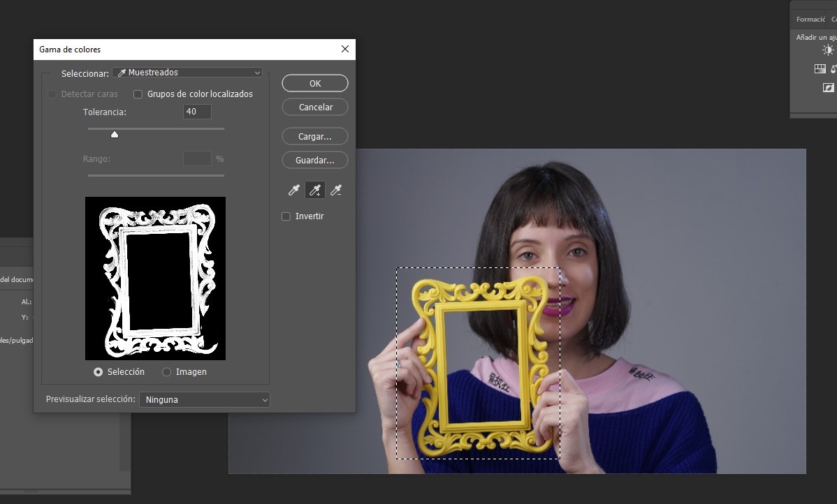Toggle the Invertir checkbox
This screenshot has width=837, height=504.
(286, 216)
